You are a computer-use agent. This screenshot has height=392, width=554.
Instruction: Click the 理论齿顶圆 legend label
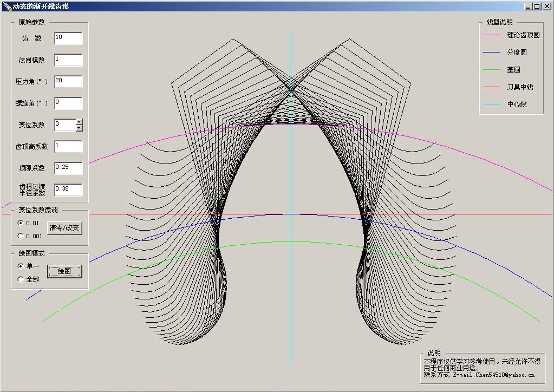[x=523, y=35]
